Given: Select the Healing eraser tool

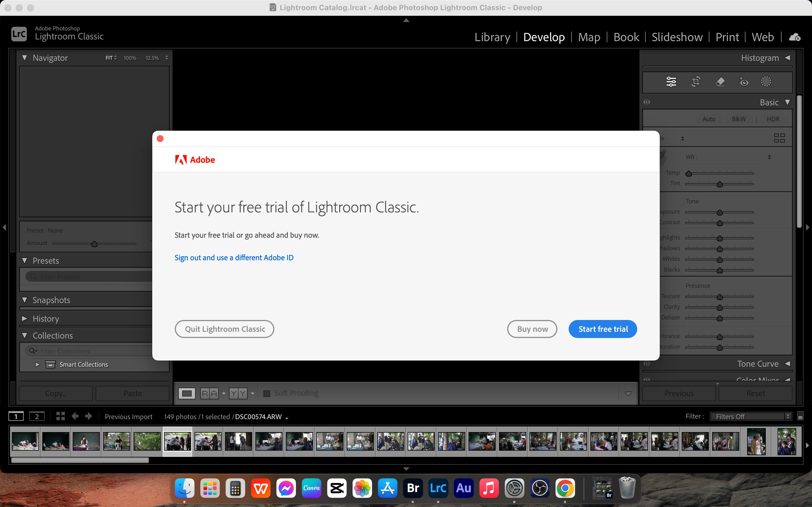Looking at the screenshot, I should pos(720,82).
